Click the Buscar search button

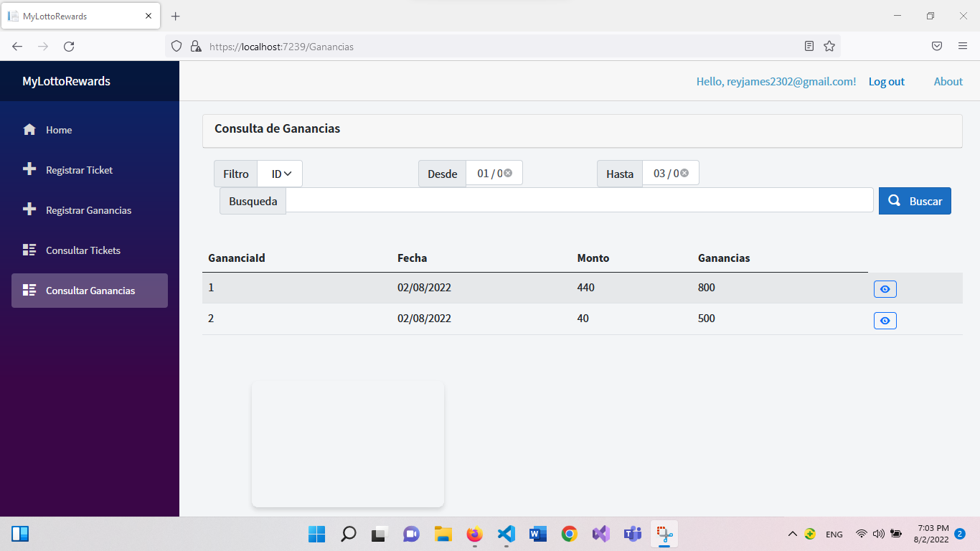pyautogui.click(x=915, y=201)
